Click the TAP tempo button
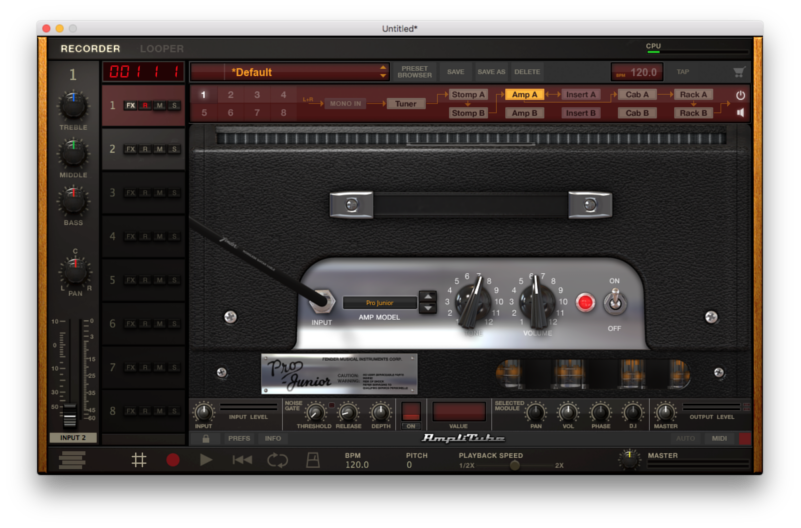This screenshot has width=801, height=528. pos(683,72)
